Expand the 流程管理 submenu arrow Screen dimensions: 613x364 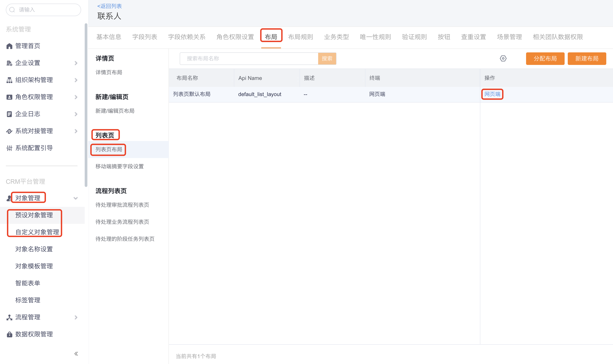(x=76, y=317)
